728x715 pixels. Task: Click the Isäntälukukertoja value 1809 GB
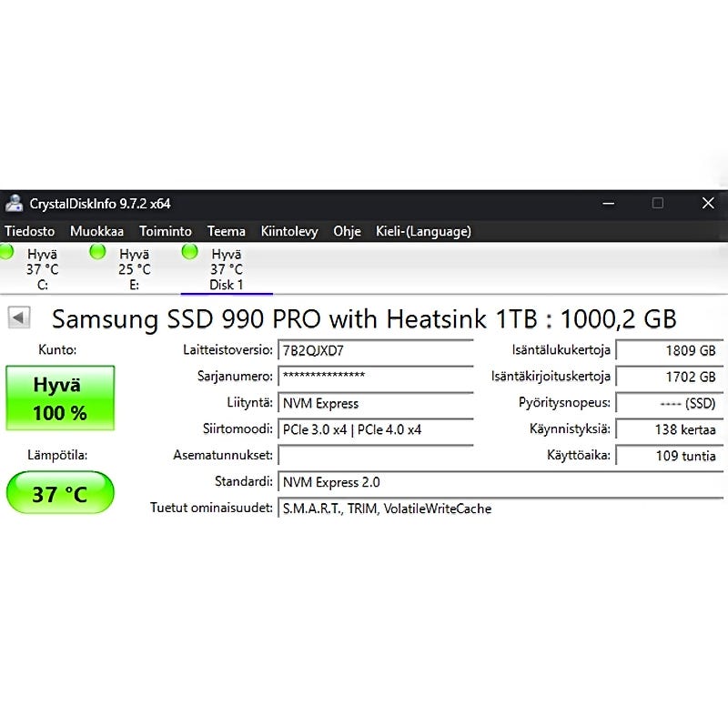[x=670, y=350]
